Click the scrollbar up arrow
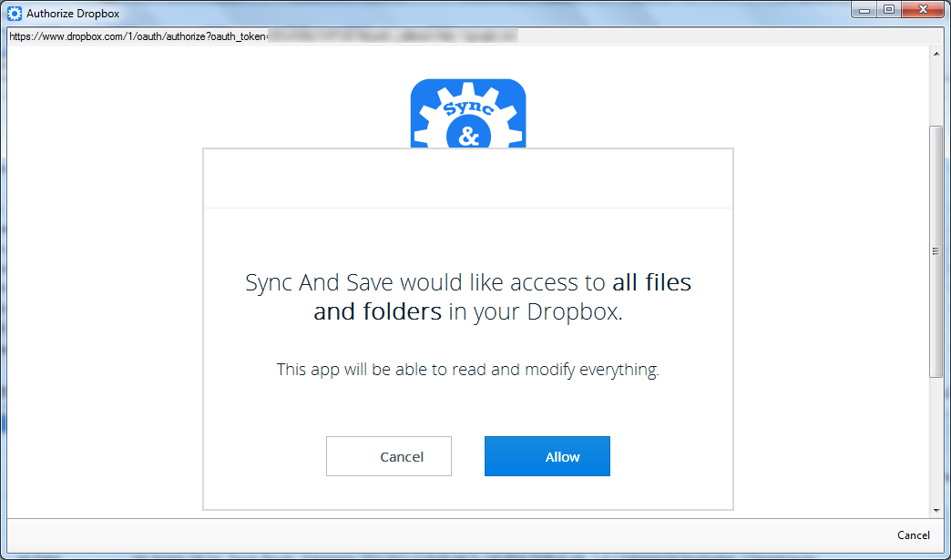951x560 pixels. pos(936,52)
